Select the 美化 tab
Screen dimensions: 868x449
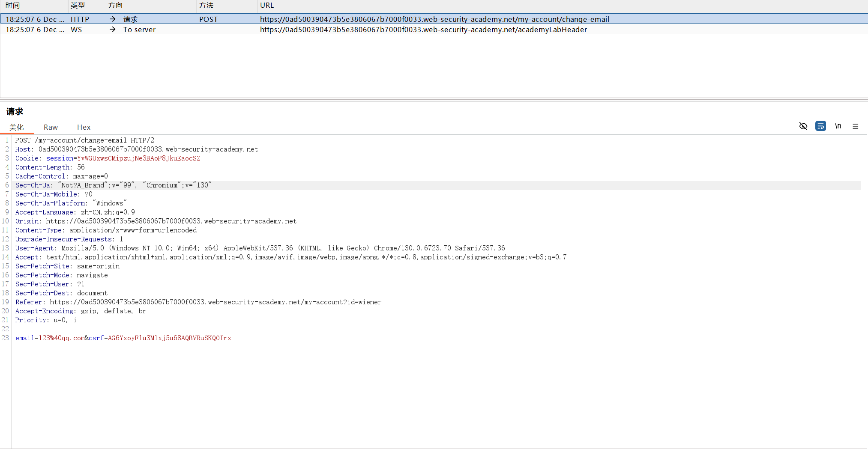[x=17, y=127]
